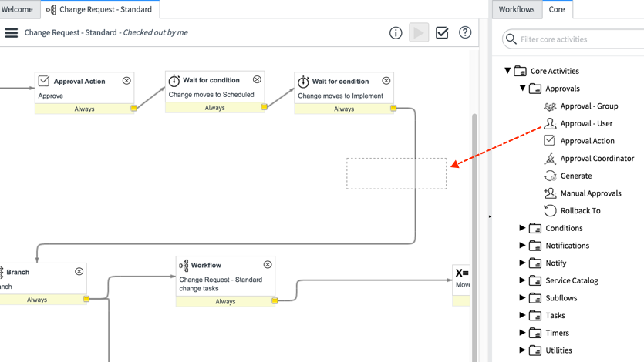Click the Utilities folder label
The width and height of the screenshot is (644, 362).
(x=558, y=350)
